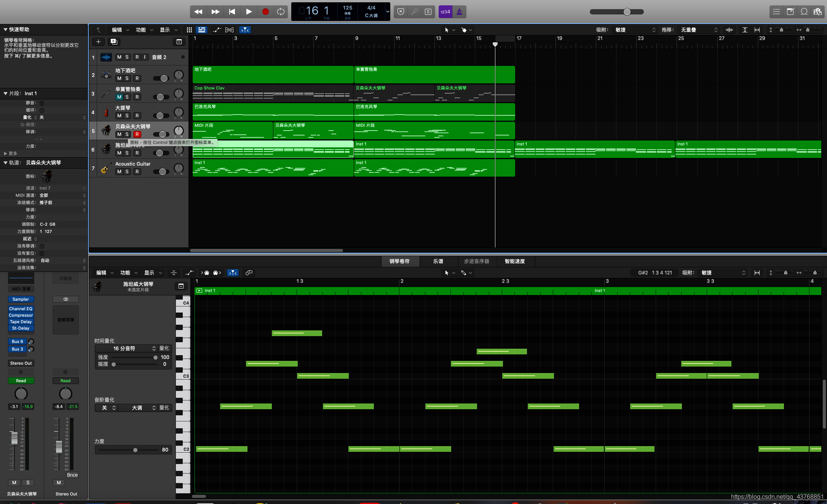Switch to the 乐谱 score tab
The image size is (827, 504).
coord(438,261)
